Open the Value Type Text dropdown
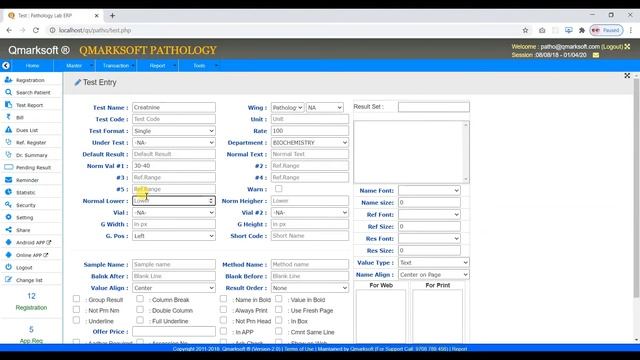Image resolution: width=640 pixels, height=360 pixels. (433, 262)
